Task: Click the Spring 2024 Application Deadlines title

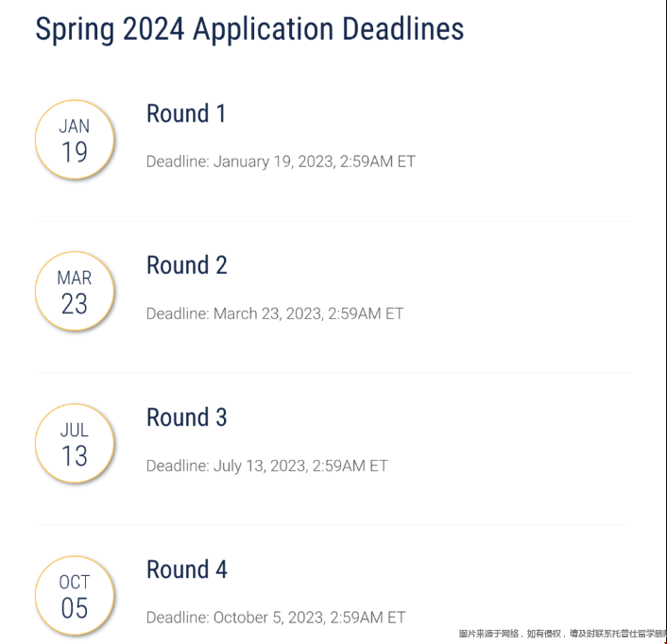Action: pos(249,29)
